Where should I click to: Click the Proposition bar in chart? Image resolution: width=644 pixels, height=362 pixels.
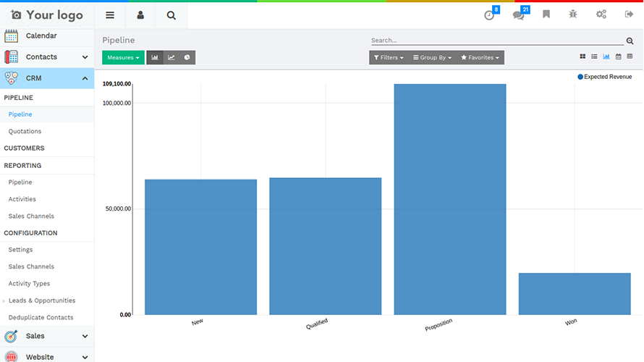(x=450, y=199)
